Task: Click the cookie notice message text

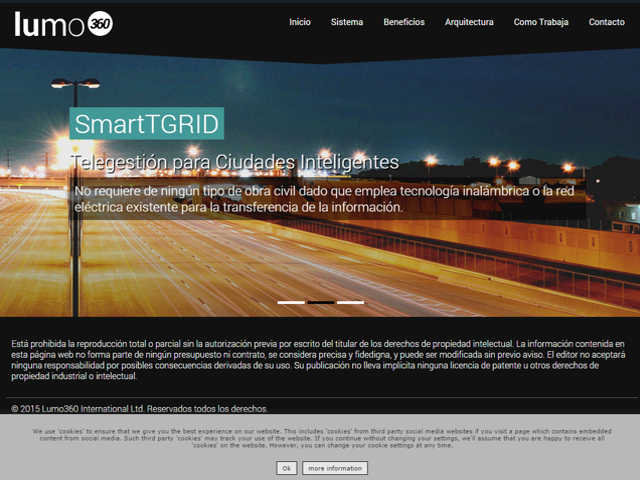Action: click(320, 438)
